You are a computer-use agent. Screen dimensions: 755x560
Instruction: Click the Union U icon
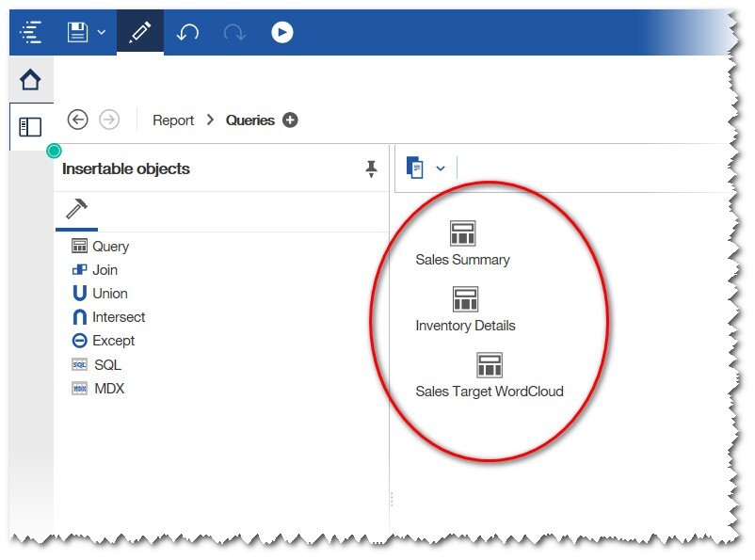click(79, 293)
